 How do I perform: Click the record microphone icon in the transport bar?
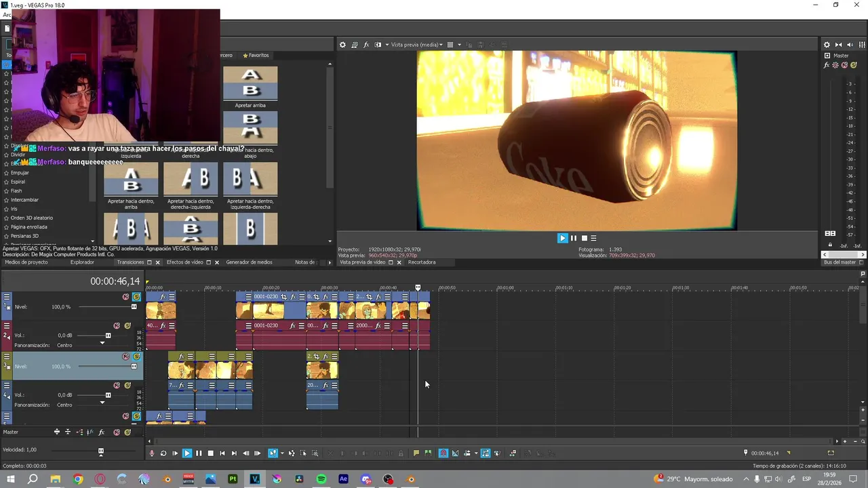(152, 453)
